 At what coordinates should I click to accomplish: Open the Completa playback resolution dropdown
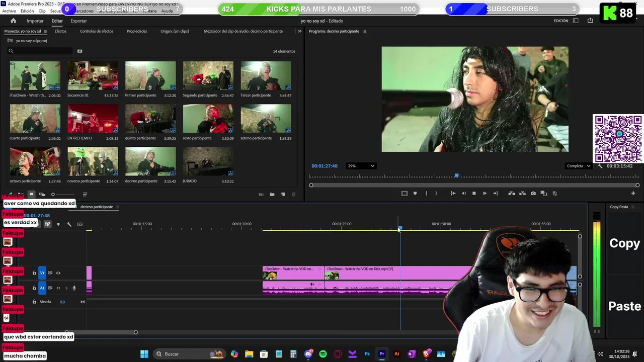[x=578, y=166]
